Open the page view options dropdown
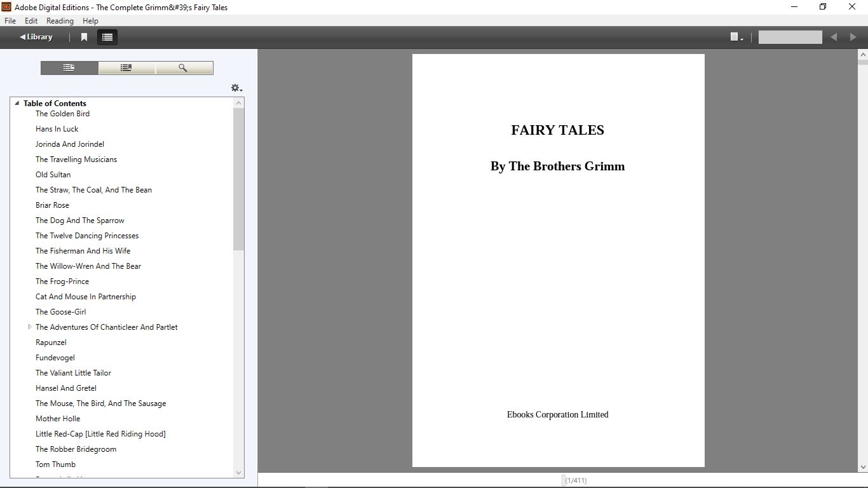 [736, 37]
